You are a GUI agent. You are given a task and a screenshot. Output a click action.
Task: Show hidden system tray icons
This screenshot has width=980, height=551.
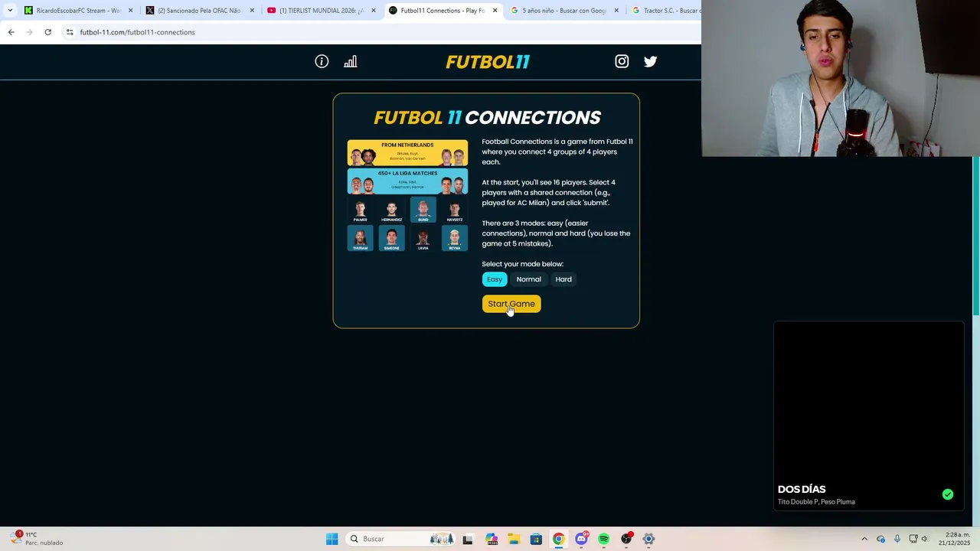click(864, 539)
